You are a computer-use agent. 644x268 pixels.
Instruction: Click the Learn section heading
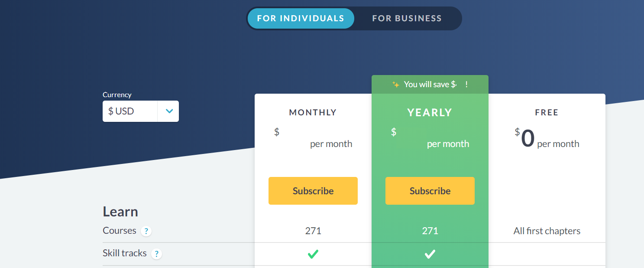(120, 212)
